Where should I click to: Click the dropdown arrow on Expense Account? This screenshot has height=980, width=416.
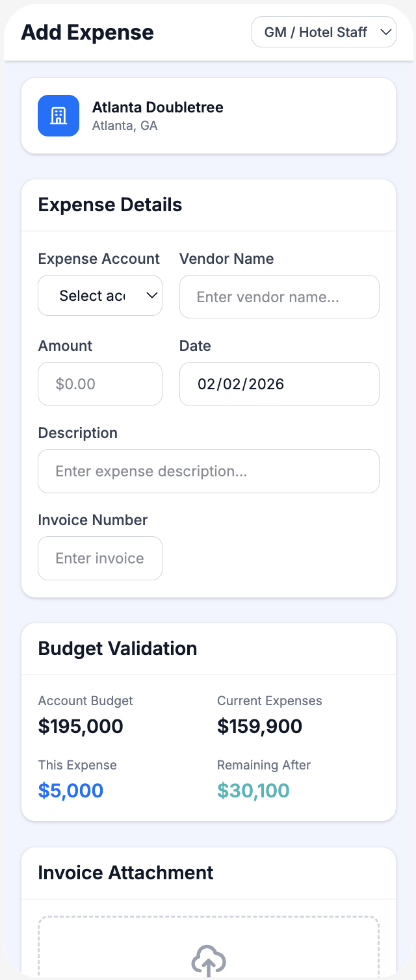coord(151,295)
